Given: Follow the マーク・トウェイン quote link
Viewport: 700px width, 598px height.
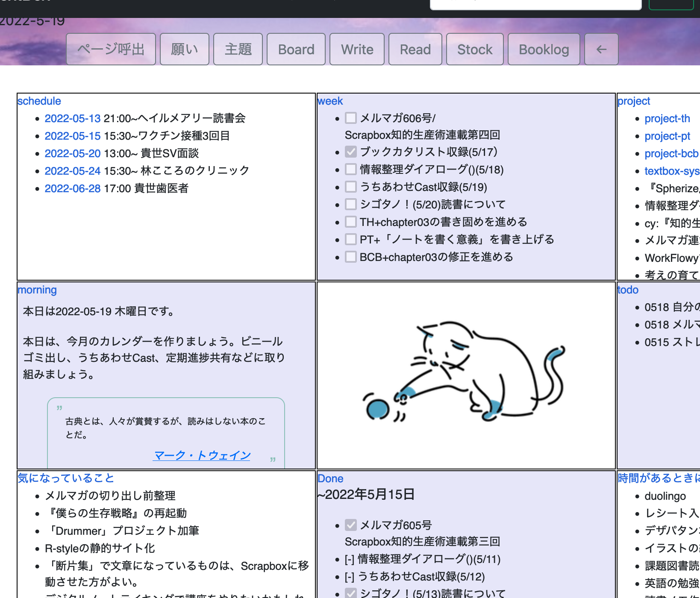Looking at the screenshot, I should click(x=202, y=455).
